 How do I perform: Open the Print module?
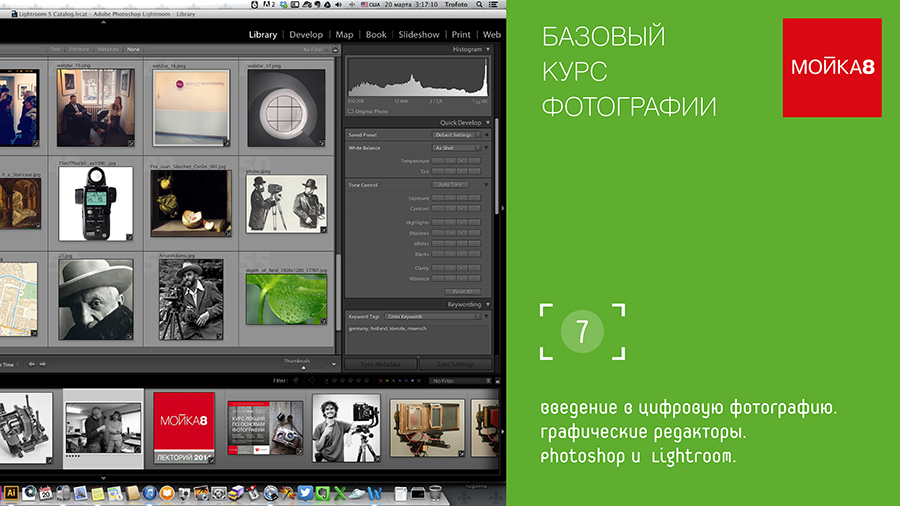click(461, 34)
